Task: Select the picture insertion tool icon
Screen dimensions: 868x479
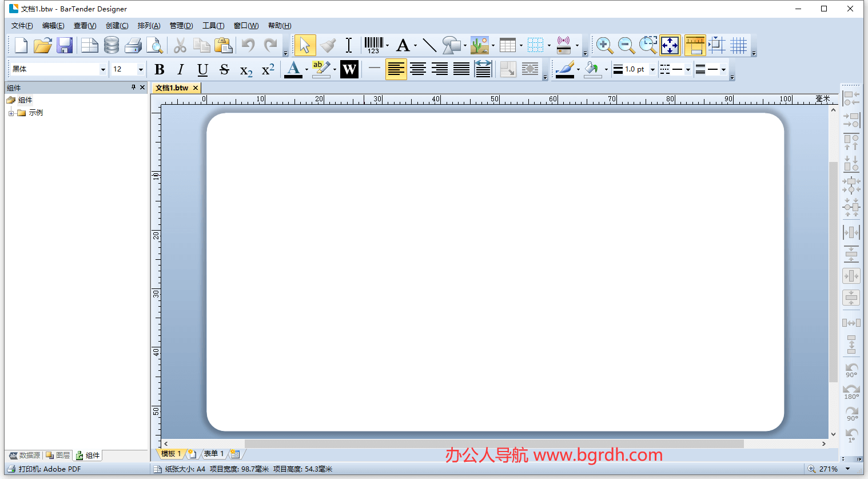Action: point(479,45)
